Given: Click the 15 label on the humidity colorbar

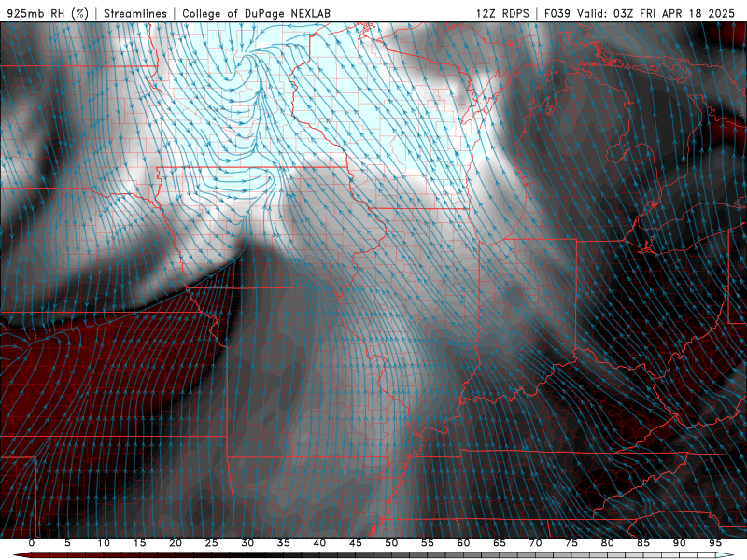Looking at the screenshot, I should (x=139, y=543).
